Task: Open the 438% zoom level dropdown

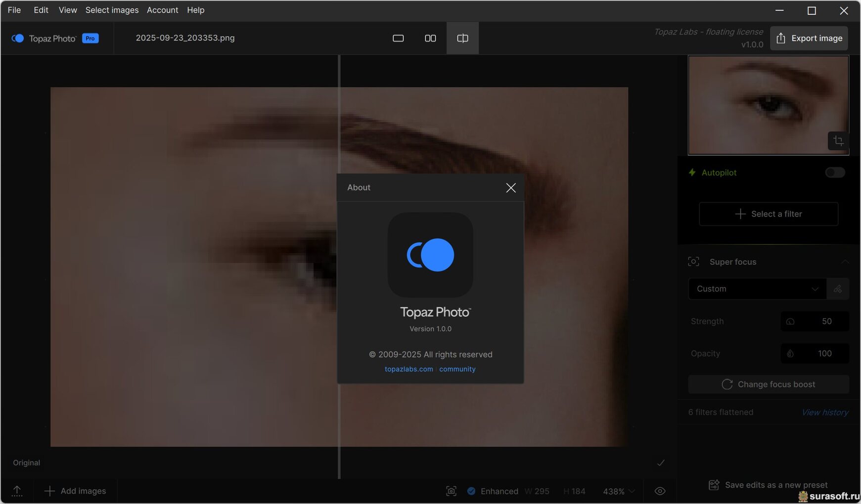Action: [x=618, y=491]
